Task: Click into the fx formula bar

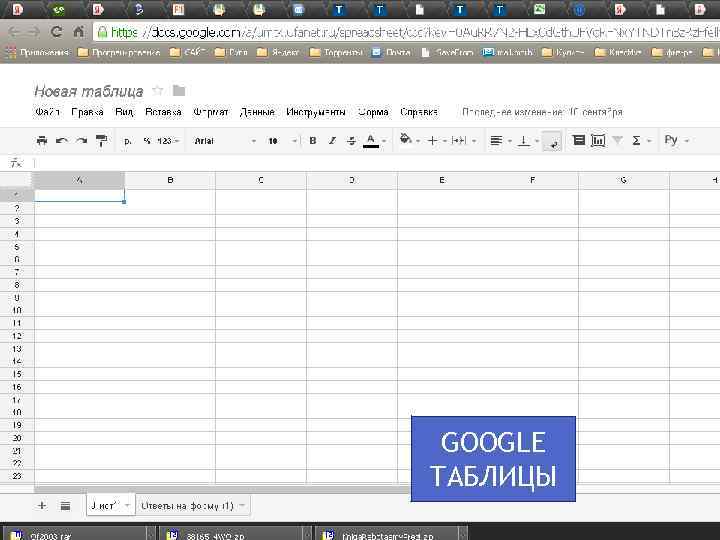Action: (x=377, y=163)
